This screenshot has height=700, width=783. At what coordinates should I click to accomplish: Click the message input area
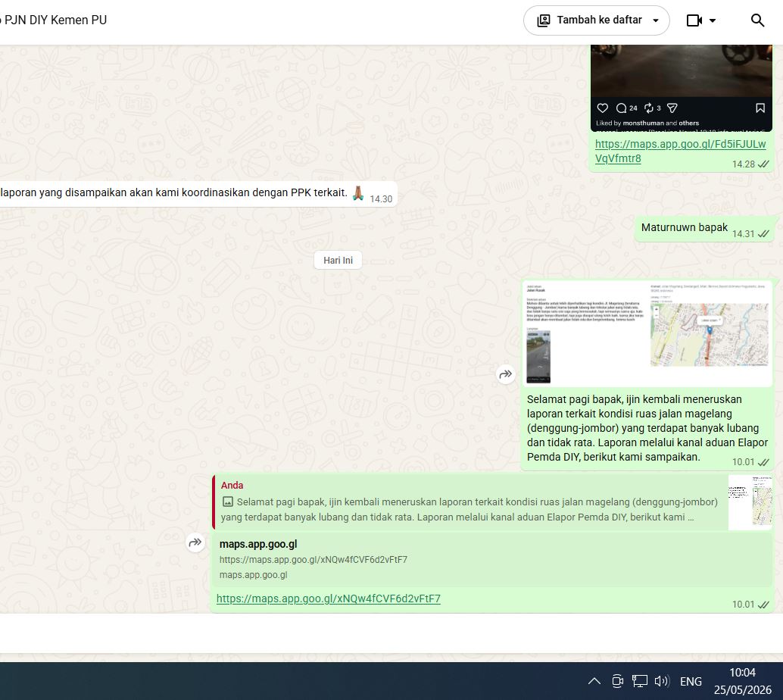click(391, 633)
